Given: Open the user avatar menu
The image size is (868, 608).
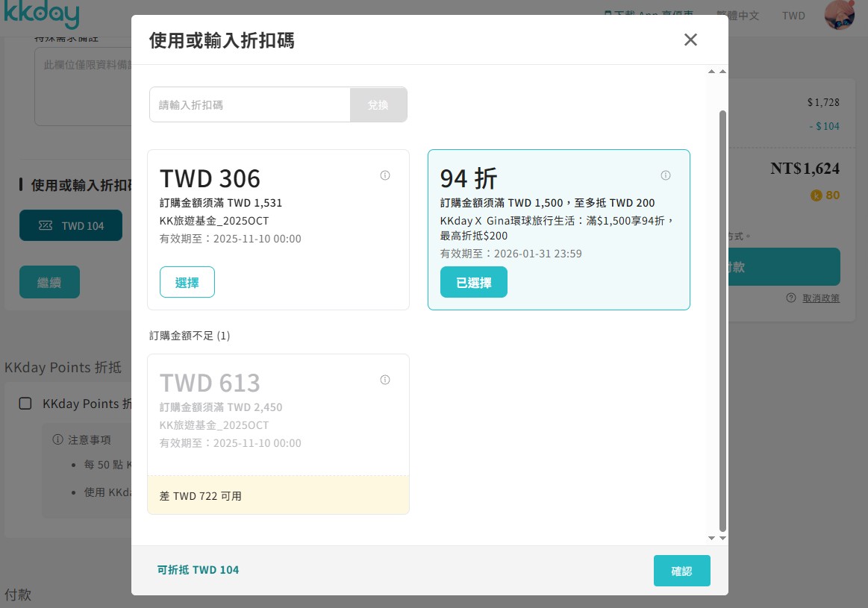Looking at the screenshot, I should [839, 15].
